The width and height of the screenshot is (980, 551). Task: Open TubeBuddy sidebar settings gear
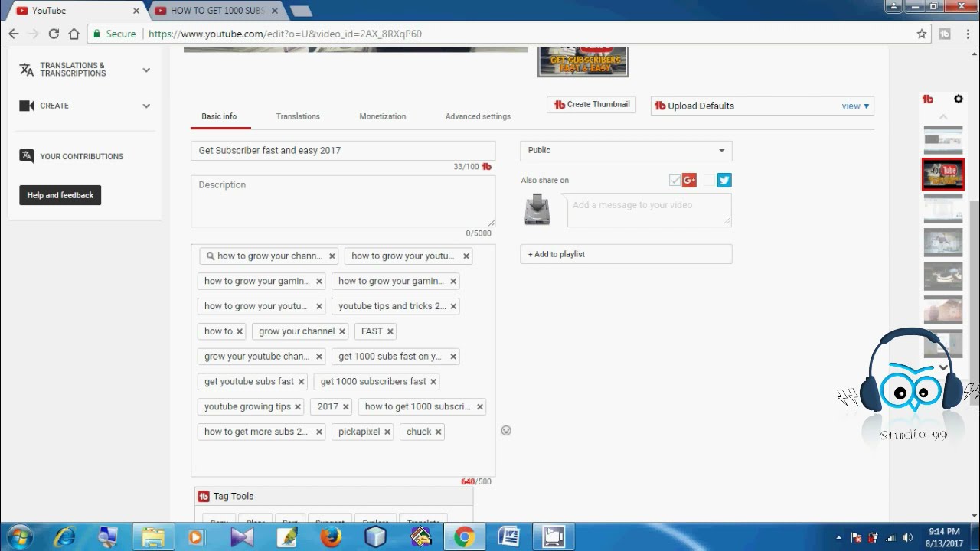click(x=958, y=99)
